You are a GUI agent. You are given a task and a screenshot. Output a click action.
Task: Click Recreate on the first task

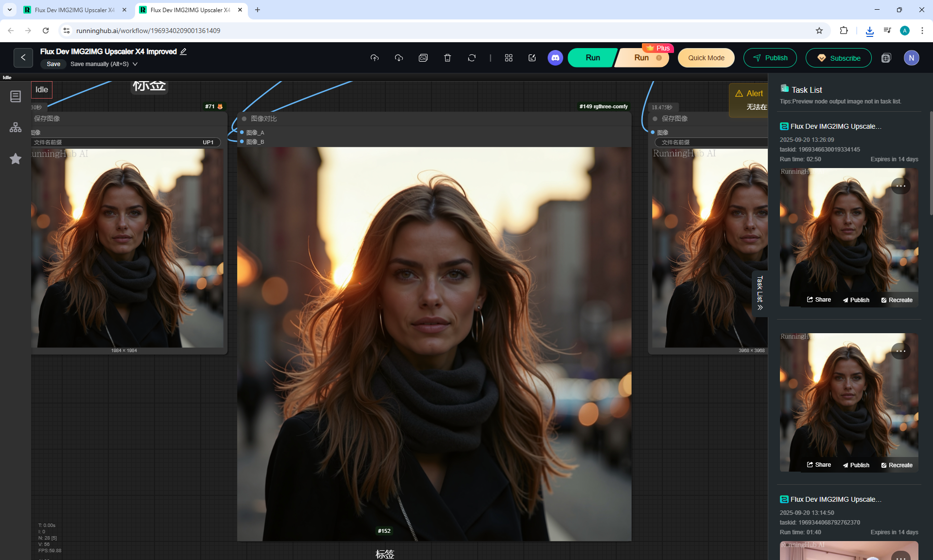coord(897,300)
